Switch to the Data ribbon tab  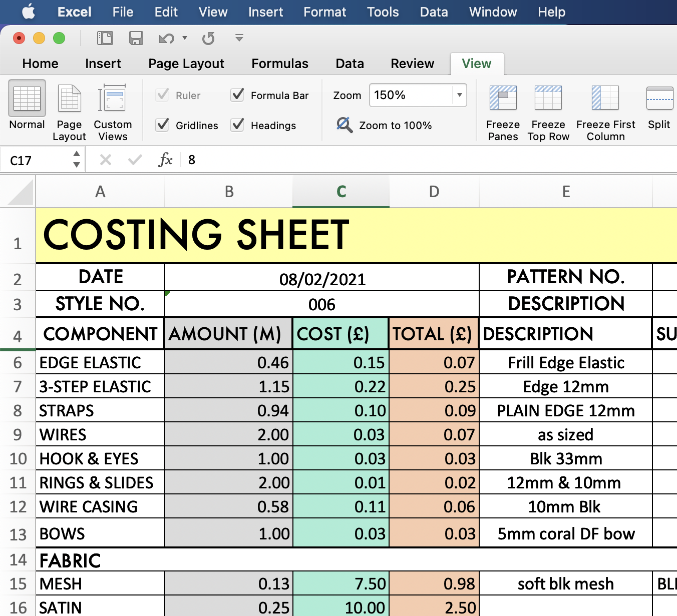(350, 64)
